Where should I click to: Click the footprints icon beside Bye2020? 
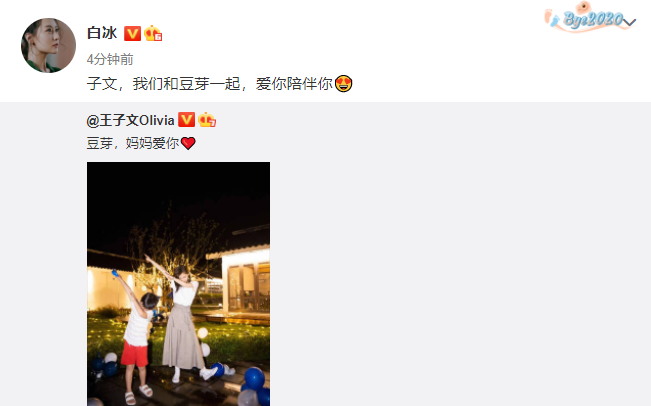click(x=552, y=17)
